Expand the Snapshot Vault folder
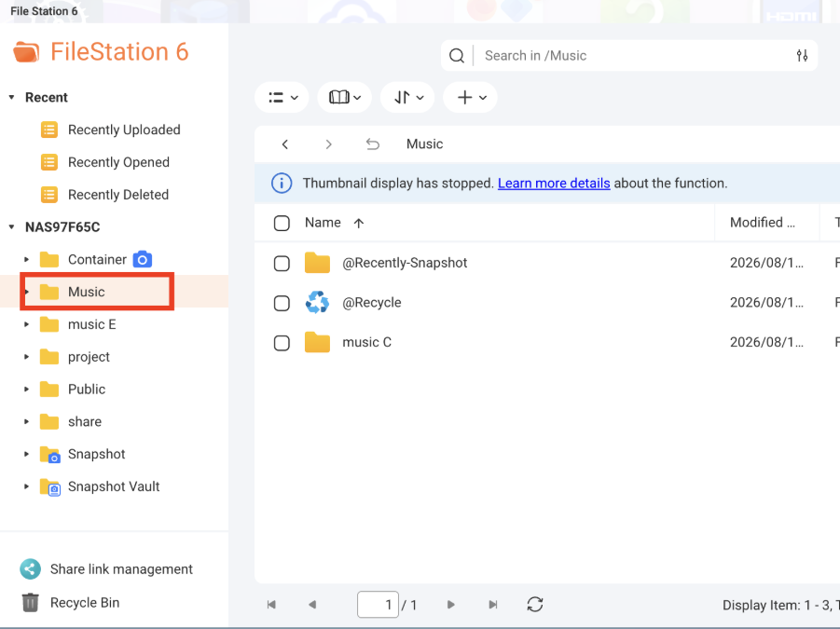 (x=26, y=486)
